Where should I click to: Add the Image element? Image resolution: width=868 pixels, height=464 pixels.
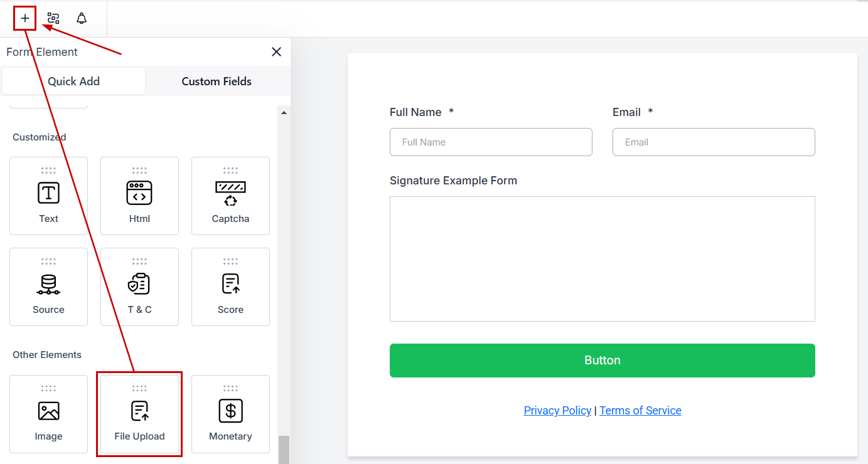coord(48,414)
